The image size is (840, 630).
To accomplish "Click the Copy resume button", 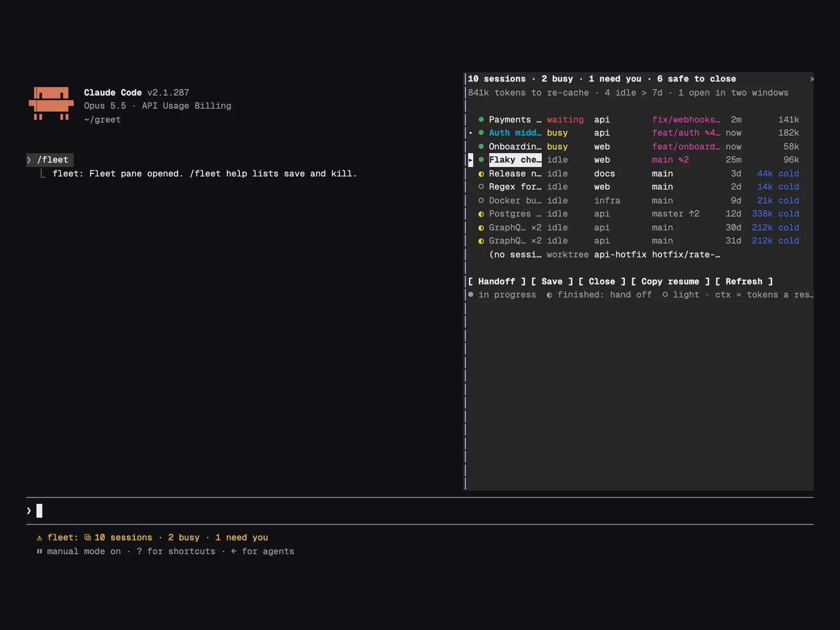I will click(x=670, y=281).
